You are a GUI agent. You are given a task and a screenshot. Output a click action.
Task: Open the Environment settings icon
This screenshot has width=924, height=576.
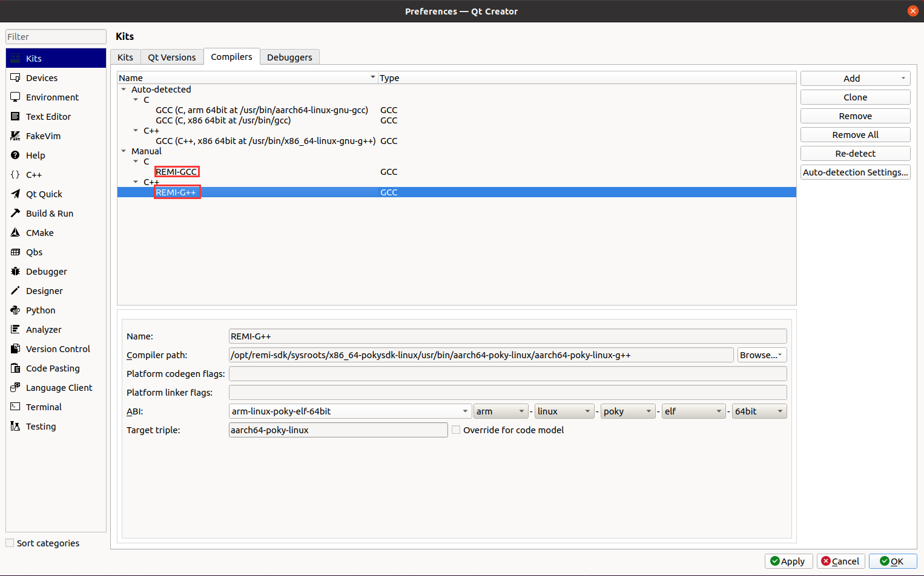[16, 97]
